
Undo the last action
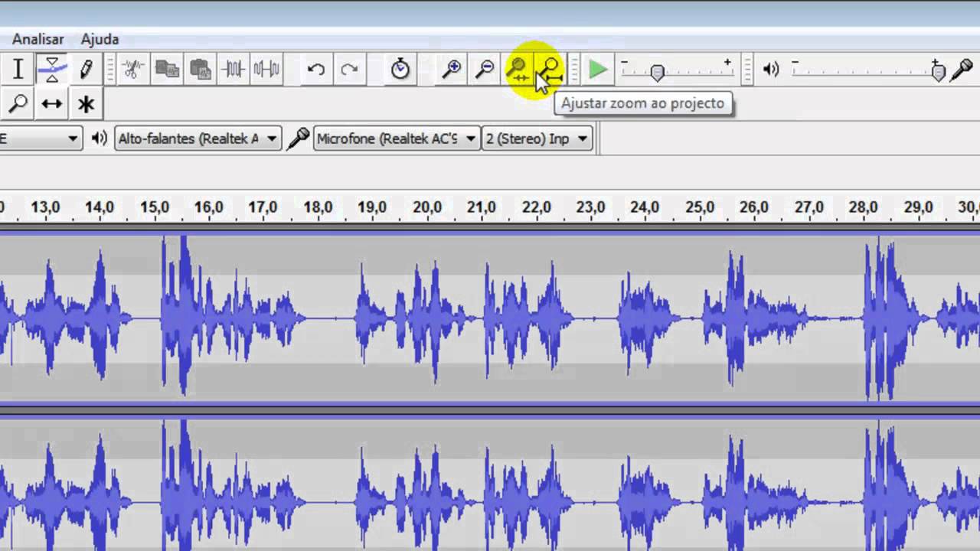tap(315, 69)
